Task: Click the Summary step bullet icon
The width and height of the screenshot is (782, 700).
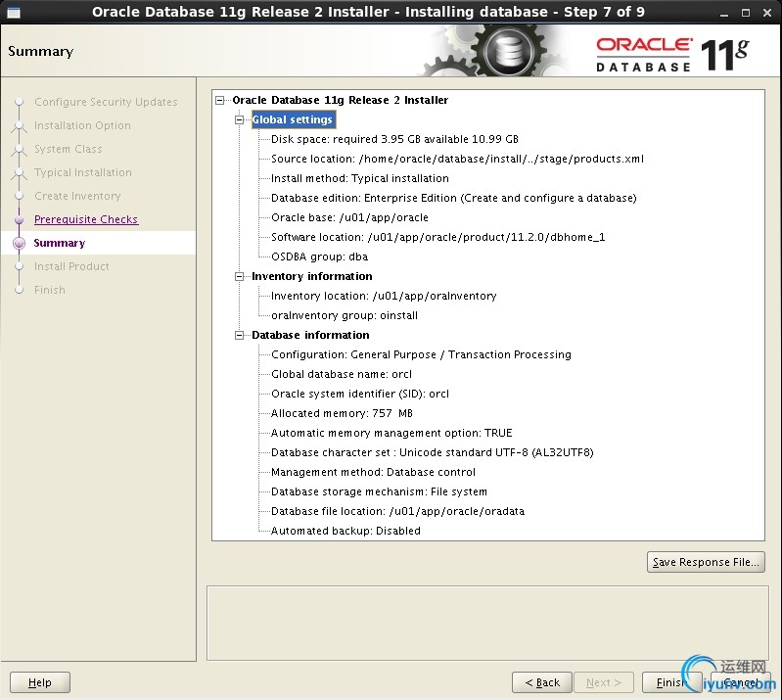Action: (x=19, y=243)
